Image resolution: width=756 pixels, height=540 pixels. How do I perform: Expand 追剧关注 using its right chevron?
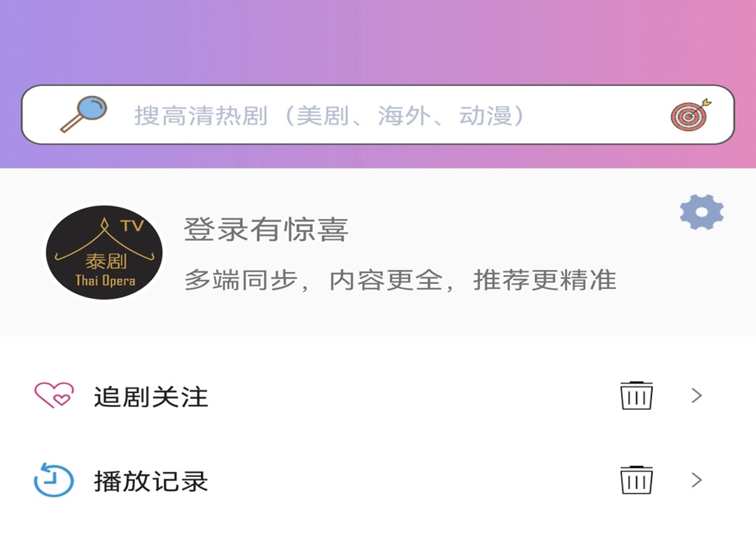click(x=696, y=395)
